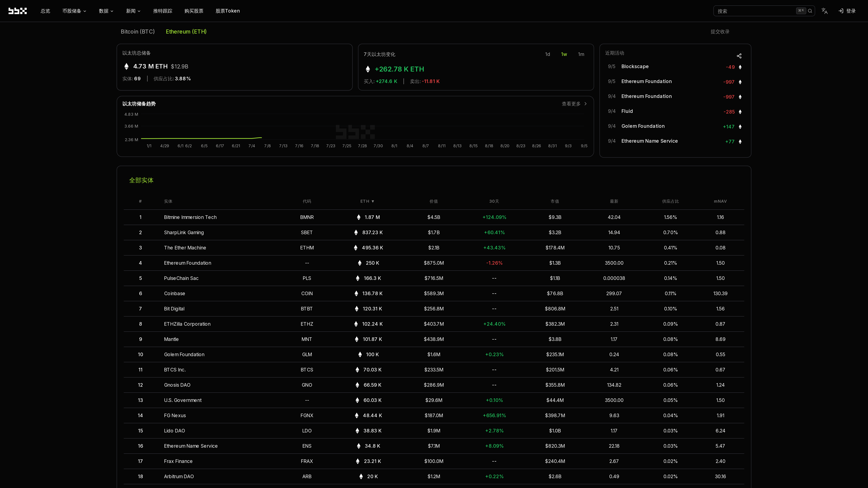868x488 pixels.
Task: Click the 提交收录 link
Action: 720,32
